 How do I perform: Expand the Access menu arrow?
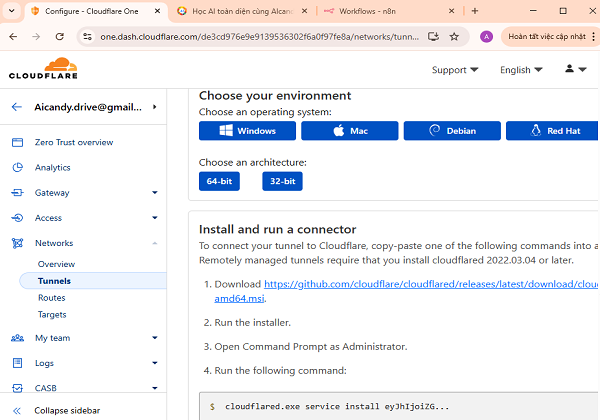(x=155, y=218)
